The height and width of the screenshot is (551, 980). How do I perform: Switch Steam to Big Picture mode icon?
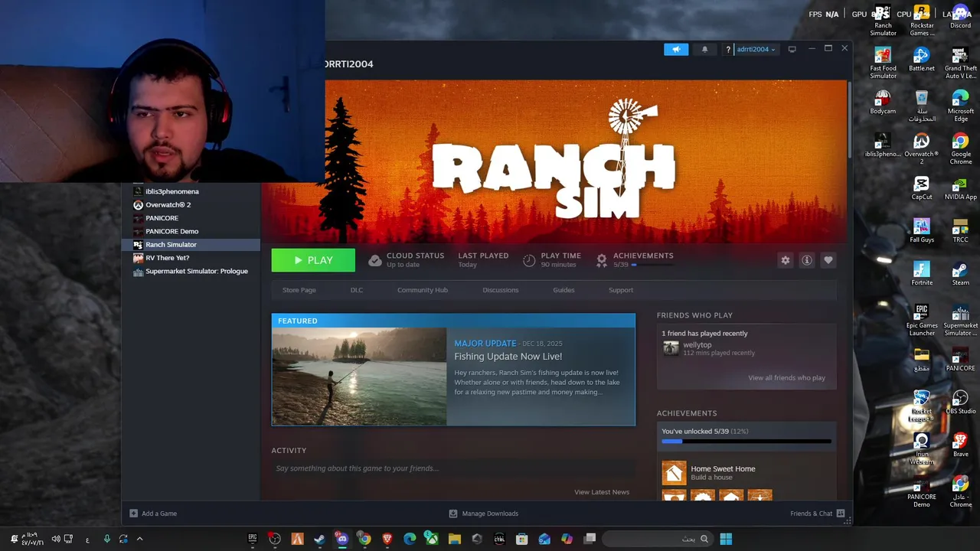(792, 49)
